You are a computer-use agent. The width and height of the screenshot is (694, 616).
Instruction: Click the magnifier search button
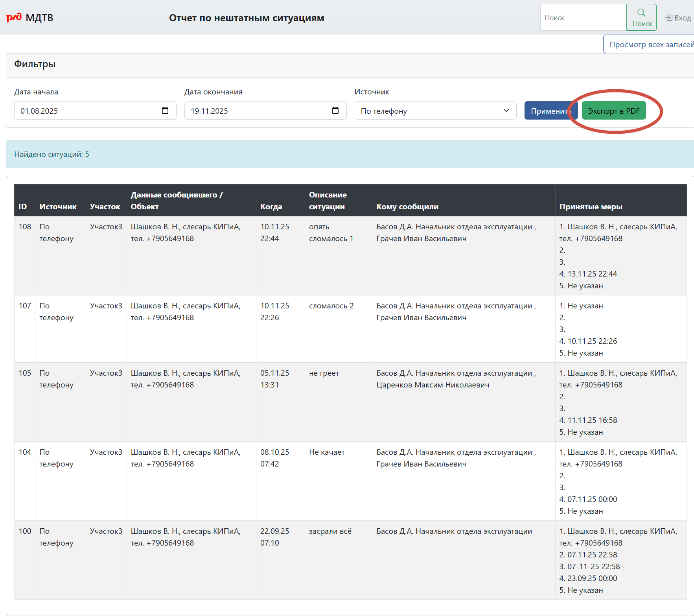point(641,17)
